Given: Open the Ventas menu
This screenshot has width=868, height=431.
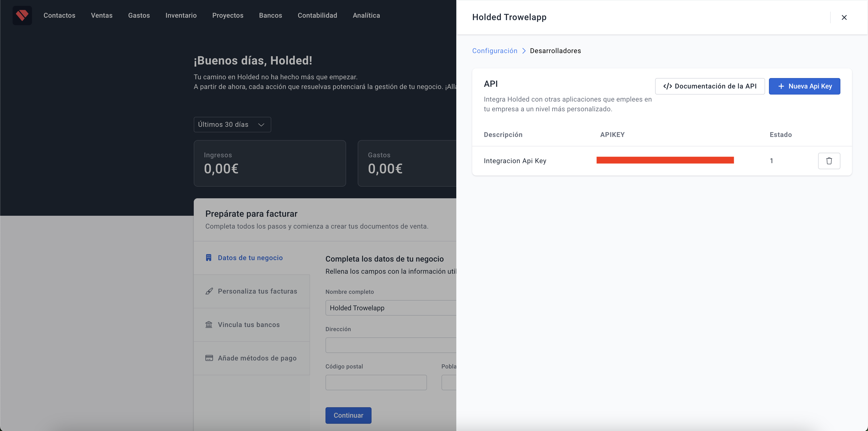Looking at the screenshot, I should [x=102, y=16].
